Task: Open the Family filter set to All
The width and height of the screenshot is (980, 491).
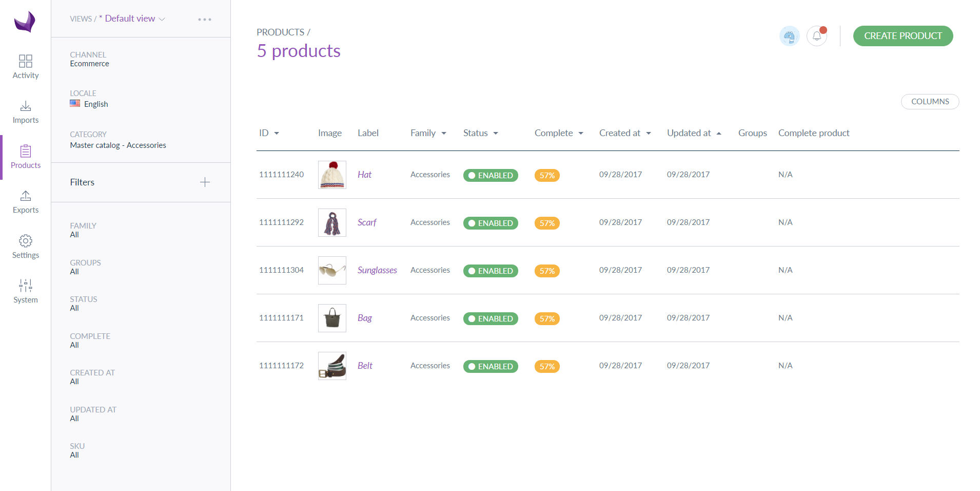Action: 83,230
